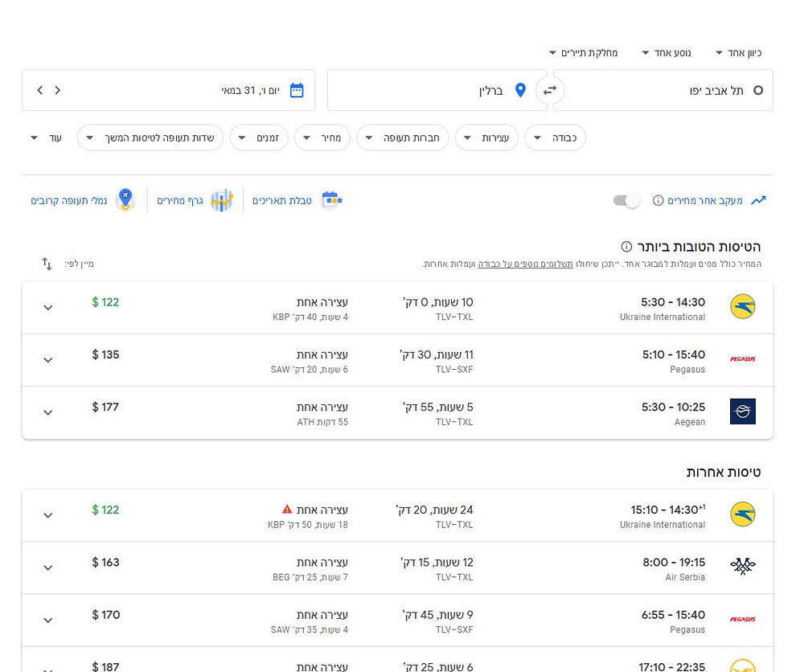
Task: Open the כיוון אחד trip type dropdown
Action: [x=737, y=51]
